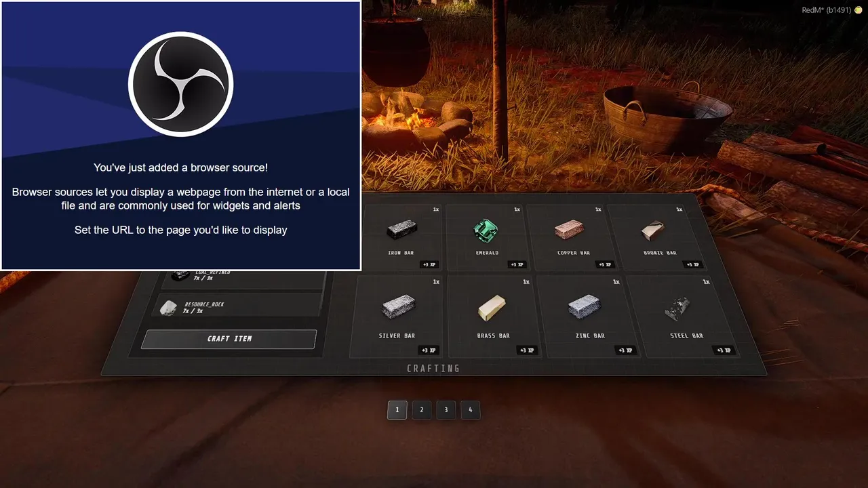Select the Emerald crafting item
The width and height of the screenshot is (868, 488).
(x=486, y=237)
